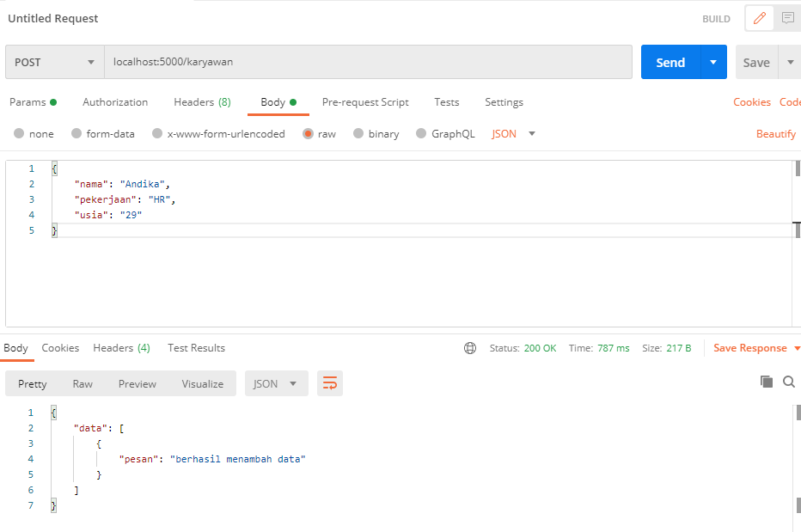801x532 pixels.
Task: Switch to the Params tab
Action: tap(33, 102)
